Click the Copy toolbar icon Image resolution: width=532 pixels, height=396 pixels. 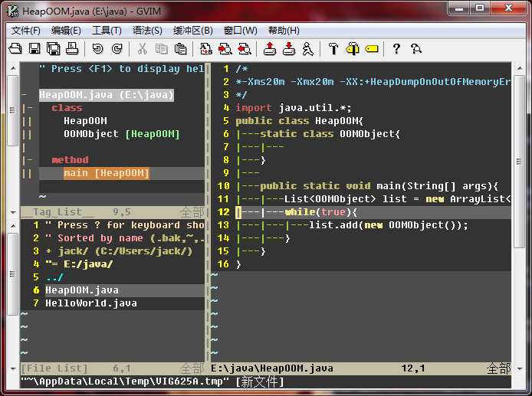pos(162,49)
